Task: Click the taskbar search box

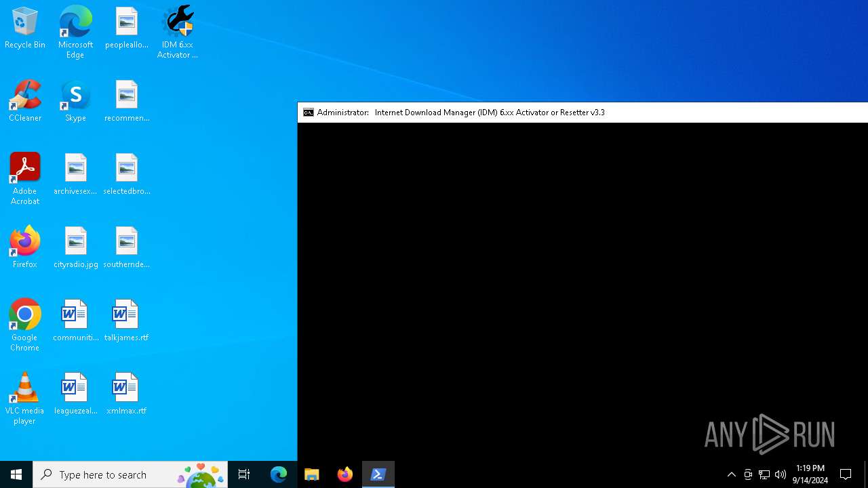Action: click(x=130, y=474)
